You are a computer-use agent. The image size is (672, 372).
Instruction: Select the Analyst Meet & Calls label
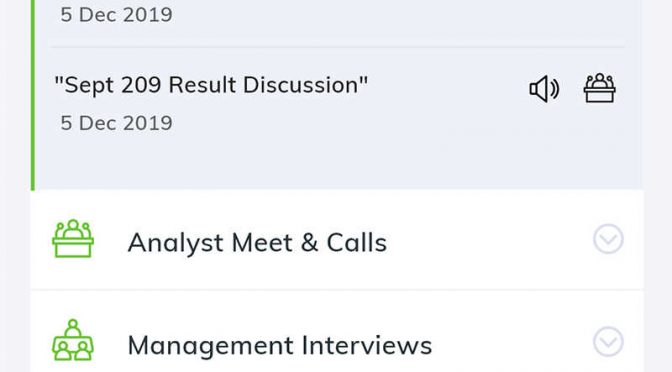tap(257, 243)
